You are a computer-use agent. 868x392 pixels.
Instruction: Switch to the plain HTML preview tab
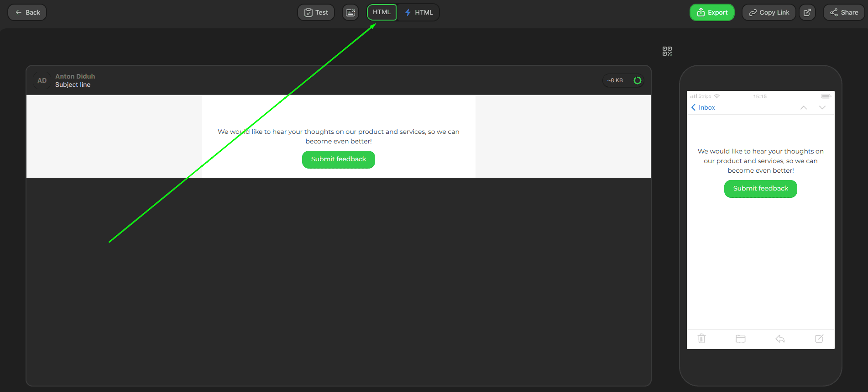pos(382,12)
